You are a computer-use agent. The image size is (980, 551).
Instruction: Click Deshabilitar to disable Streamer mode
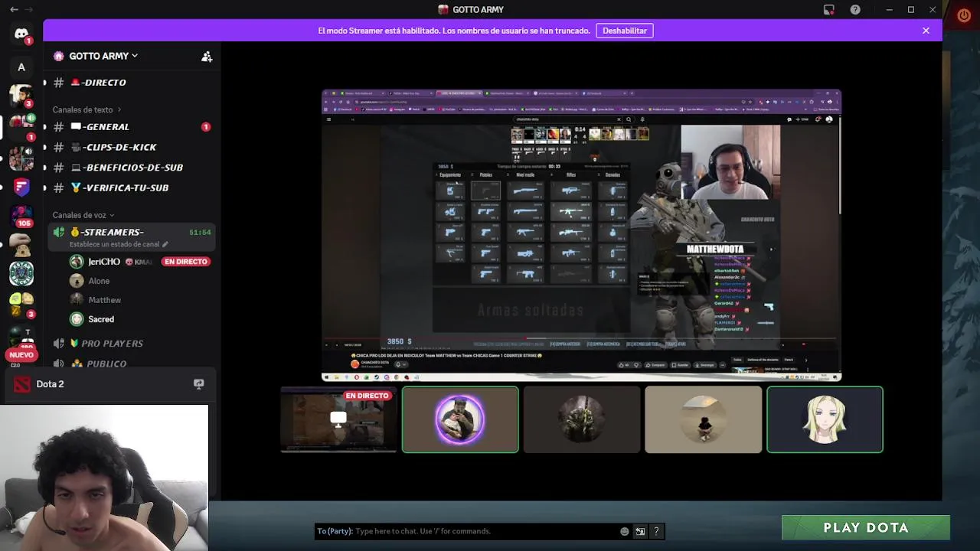pyautogui.click(x=625, y=31)
